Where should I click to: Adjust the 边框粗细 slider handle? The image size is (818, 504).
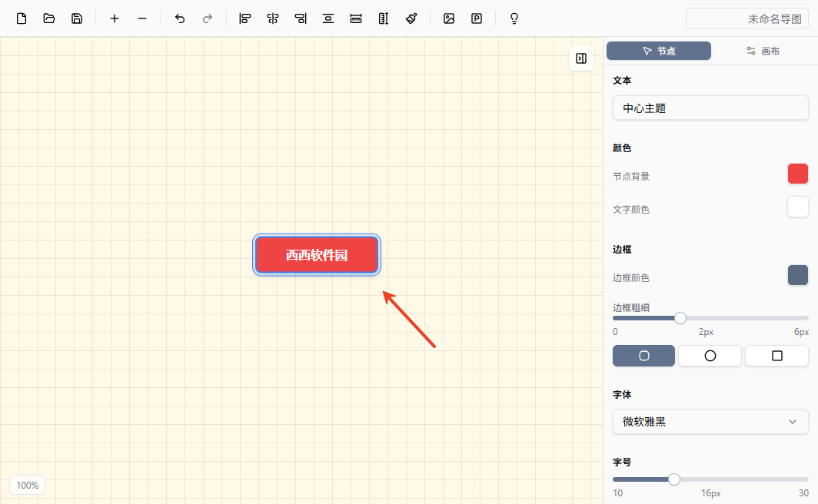[680, 318]
